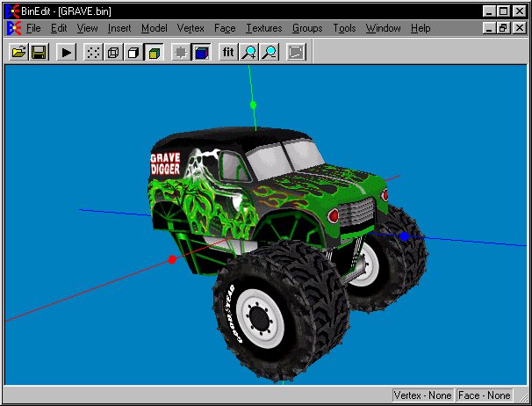Enable the yellow textured cube display mode
The image size is (532, 406).
pyautogui.click(x=154, y=53)
